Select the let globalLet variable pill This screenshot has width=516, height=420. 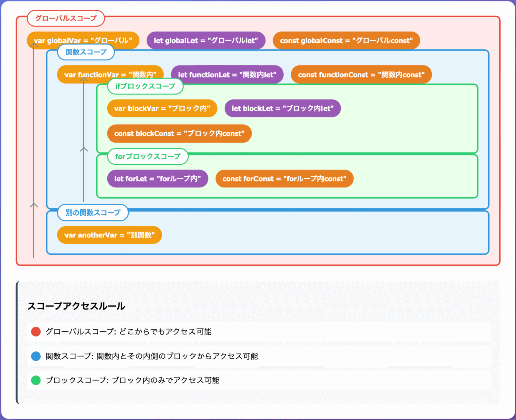click(206, 41)
